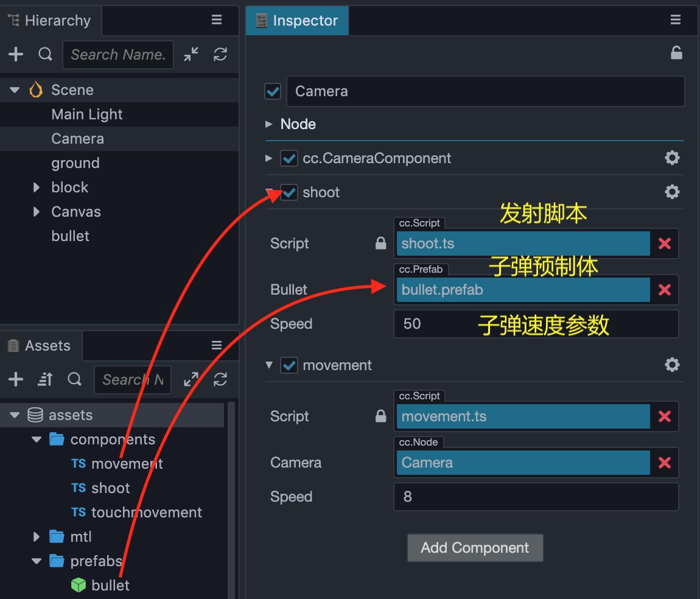Click the sort icon in the Assets panel
The width and height of the screenshot is (700, 599).
[44, 379]
